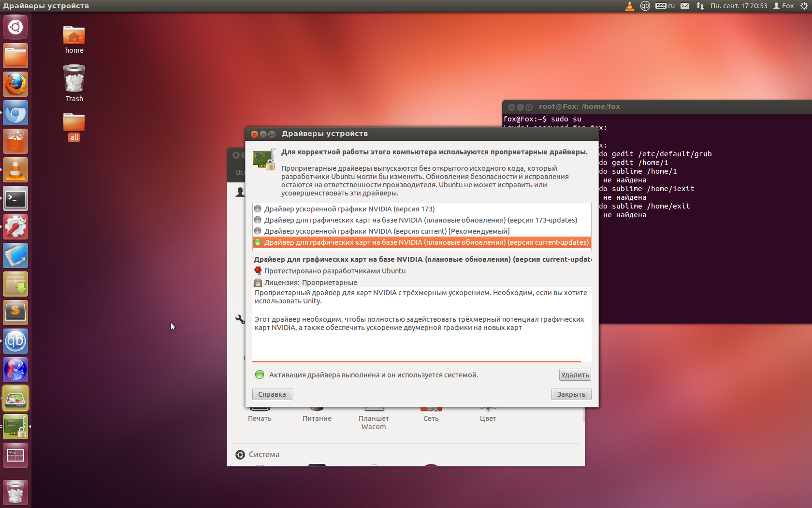Image resolution: width=812 pixels, height=508 pixels.
Task: Launch qBittorrent from the launcher
Action: pos(15,341)
